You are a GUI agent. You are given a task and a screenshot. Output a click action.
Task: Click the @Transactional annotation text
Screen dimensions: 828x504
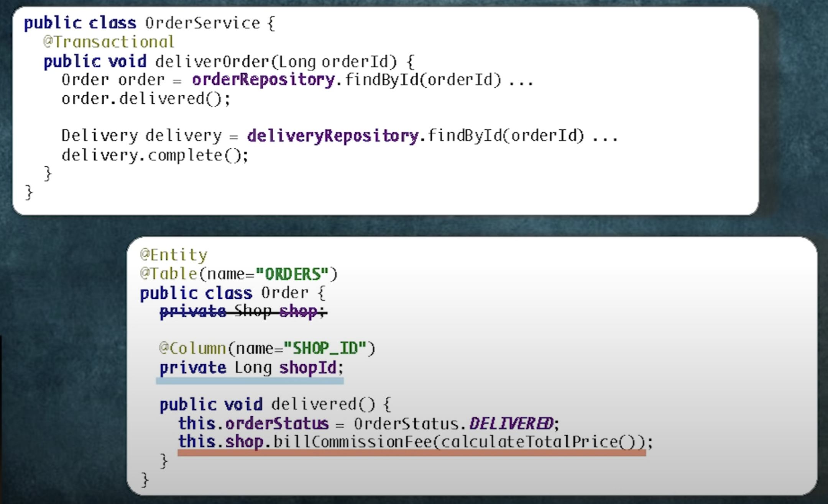(x=109, y=42)
